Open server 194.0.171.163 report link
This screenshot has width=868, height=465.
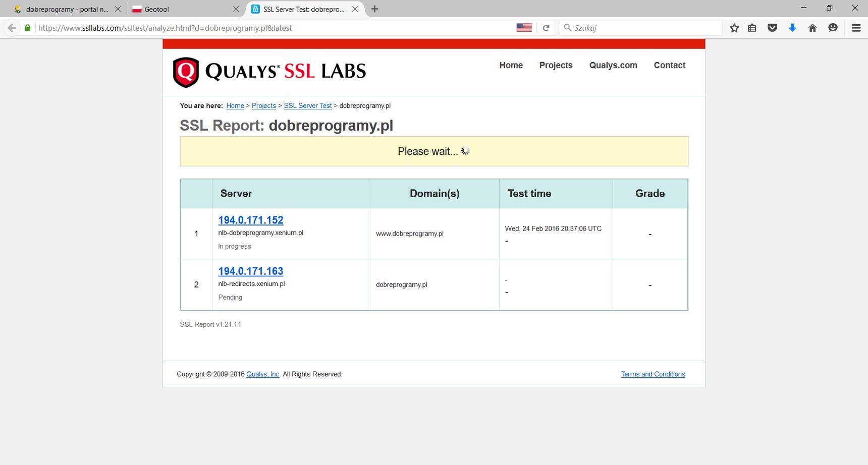pyautogui.click(x=251, y=271)
